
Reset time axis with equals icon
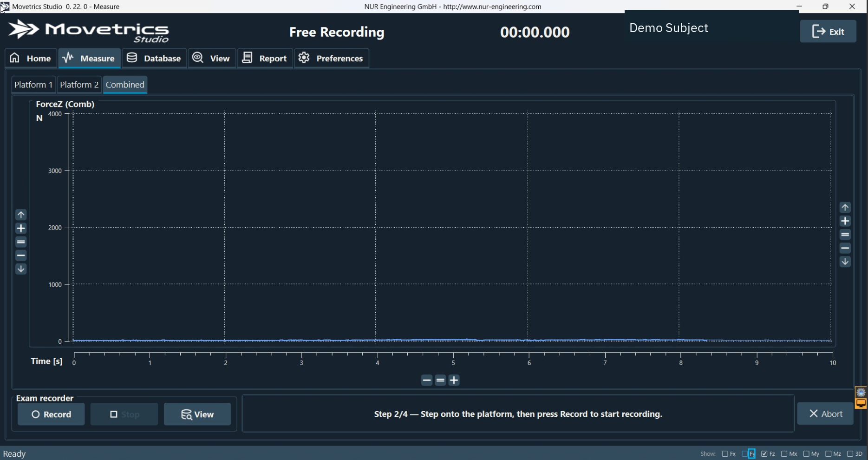click(441, 380)
